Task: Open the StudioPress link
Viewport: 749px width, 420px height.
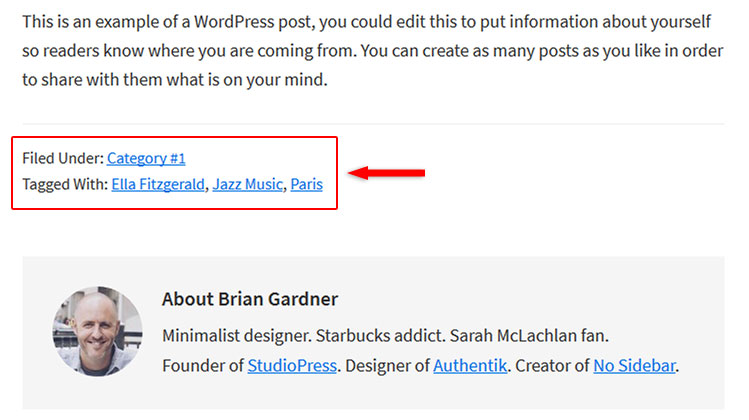Action: (292, 366)
